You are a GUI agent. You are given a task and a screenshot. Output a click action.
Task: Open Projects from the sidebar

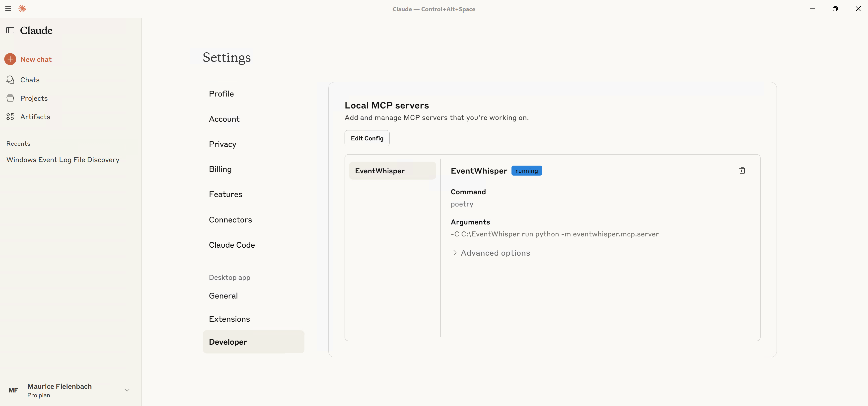[34, 98]
